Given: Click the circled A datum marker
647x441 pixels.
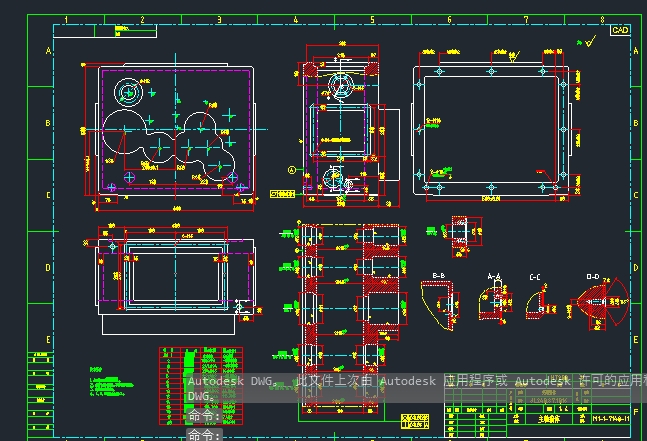Looking at the screenshot, I should tap(292, 170).
